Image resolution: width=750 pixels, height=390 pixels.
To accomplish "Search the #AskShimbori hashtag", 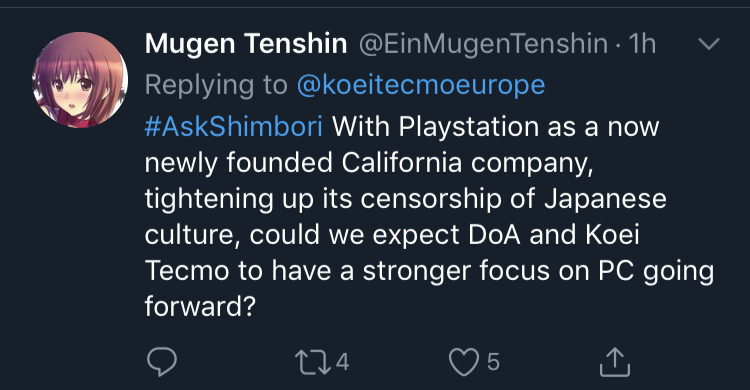I will (x=233, y=127).
